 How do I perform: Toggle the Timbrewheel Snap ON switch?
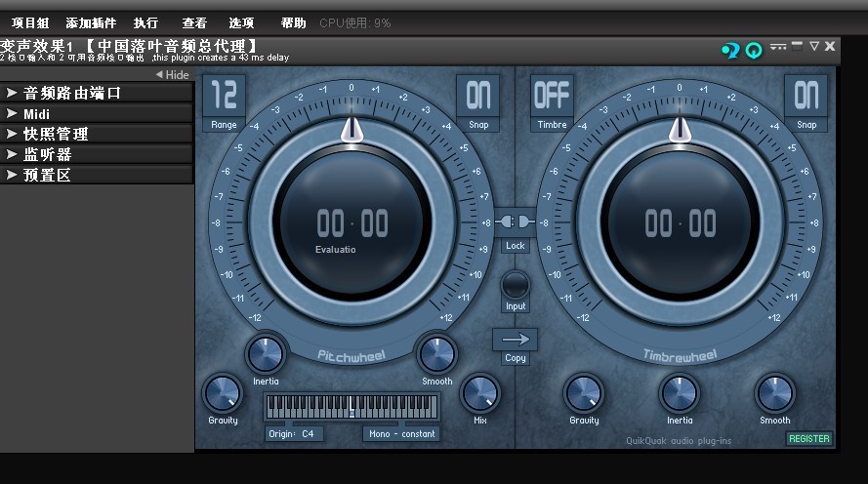(x=806, y=96)
